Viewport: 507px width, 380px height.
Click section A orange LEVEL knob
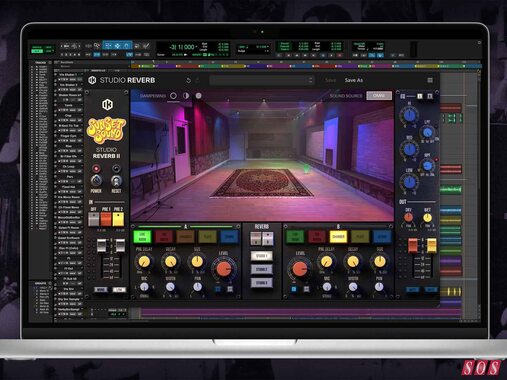pyautogui.click(x=224, y=269)
